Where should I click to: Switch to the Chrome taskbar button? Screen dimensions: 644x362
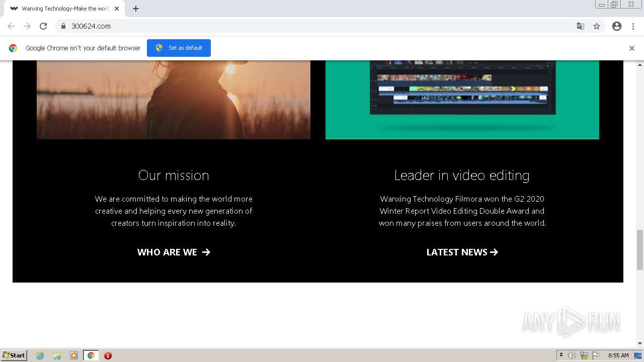tap(91, 355)
